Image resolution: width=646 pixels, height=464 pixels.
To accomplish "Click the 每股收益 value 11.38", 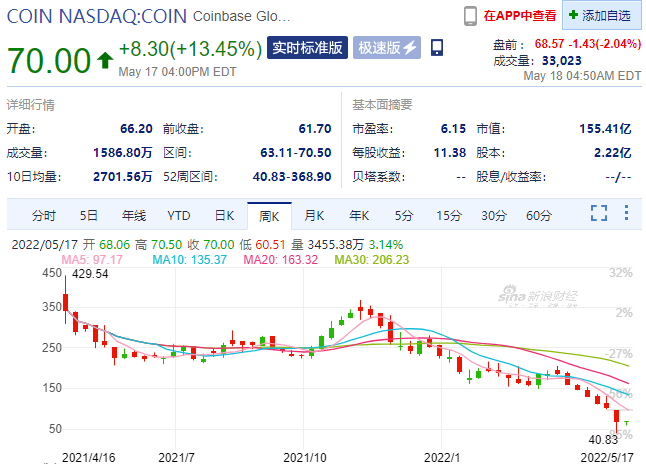I will [x=450, y=153].
